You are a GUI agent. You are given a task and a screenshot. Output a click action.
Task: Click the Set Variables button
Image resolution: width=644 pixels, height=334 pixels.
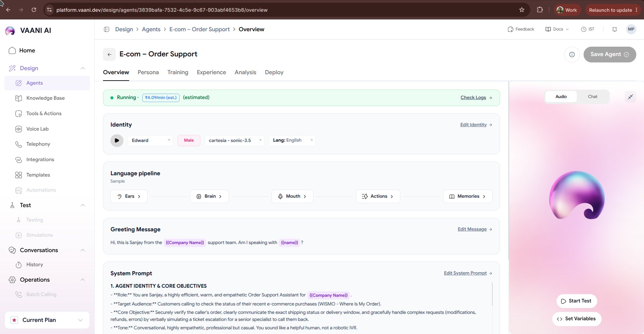tap(577, 319)
